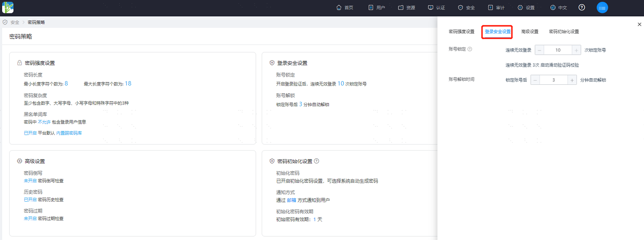Click 初始密码有效期：1 天 text
The height and width of the screenshot is (240, 644).
pos(299,219)
